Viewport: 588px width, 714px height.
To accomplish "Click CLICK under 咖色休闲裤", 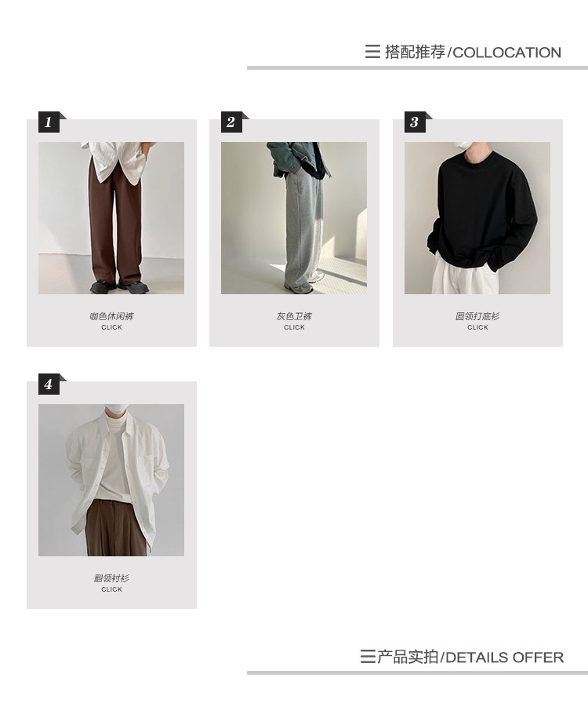I will point(111,327).
